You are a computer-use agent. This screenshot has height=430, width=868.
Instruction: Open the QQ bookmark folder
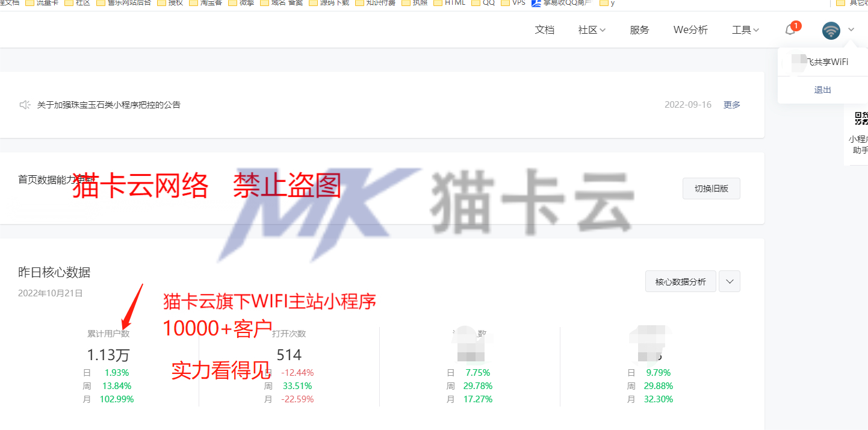pyautogui.click(x=483, y=3)
